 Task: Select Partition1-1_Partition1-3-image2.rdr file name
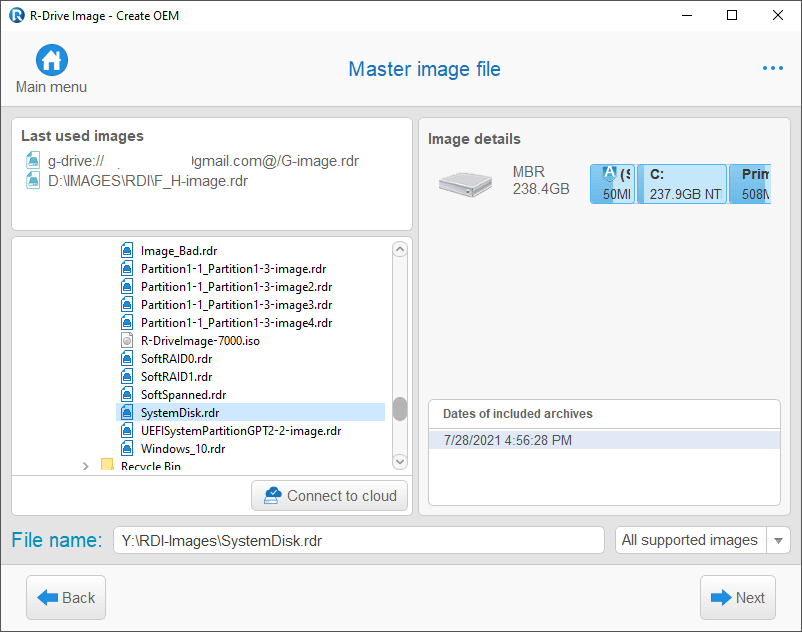coord(237,287)
